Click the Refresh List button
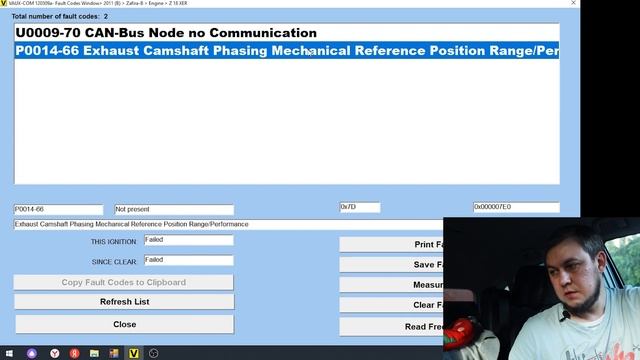Screen dimensions: 640x360 (x=124, y=302)
